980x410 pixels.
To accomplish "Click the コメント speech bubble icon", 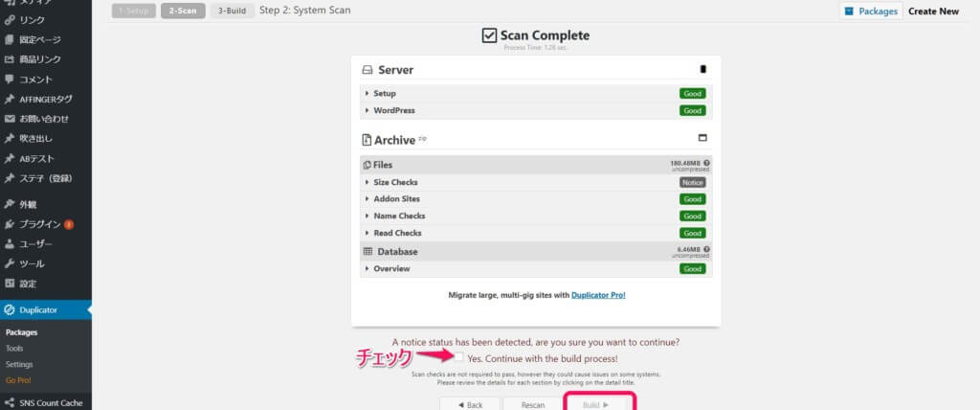I will pyautogui.click(x=10, y=80).
